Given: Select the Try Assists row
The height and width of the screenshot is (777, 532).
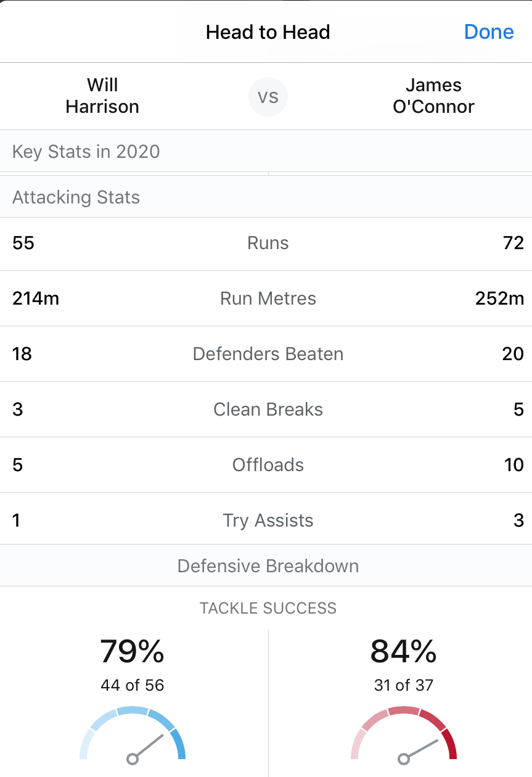Looking at the screenshot, I should pyautogui.click(x=266, y=519).
